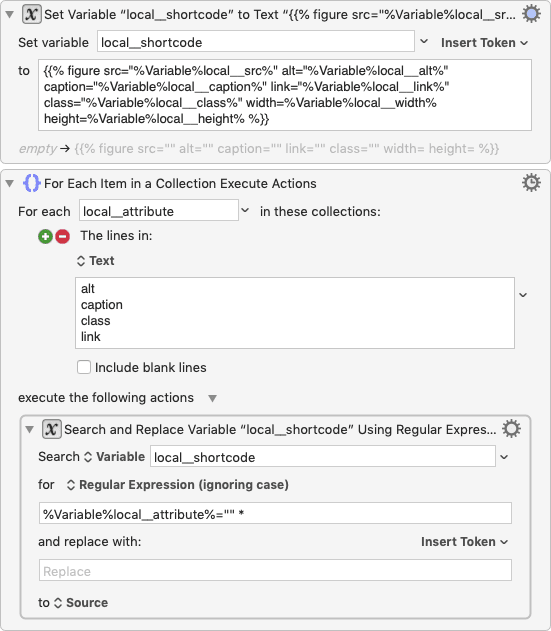The image size is (551, 631).
Task: Collapse the execute the following actions triangle
Action: [213, 398]
